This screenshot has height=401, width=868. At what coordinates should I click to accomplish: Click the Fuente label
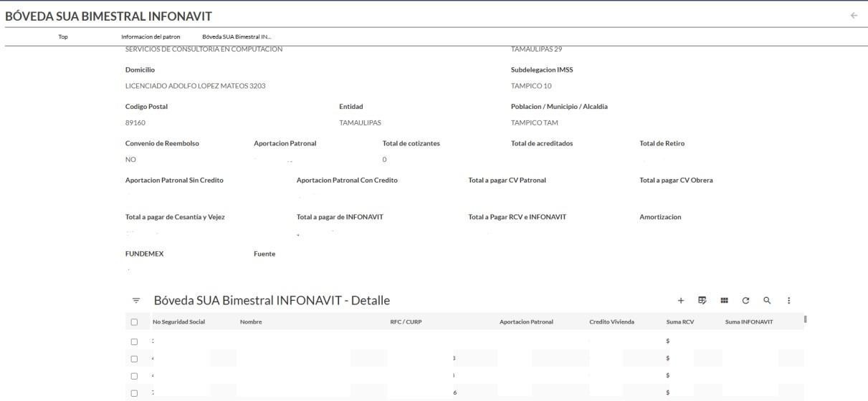(x=264, y=253)
